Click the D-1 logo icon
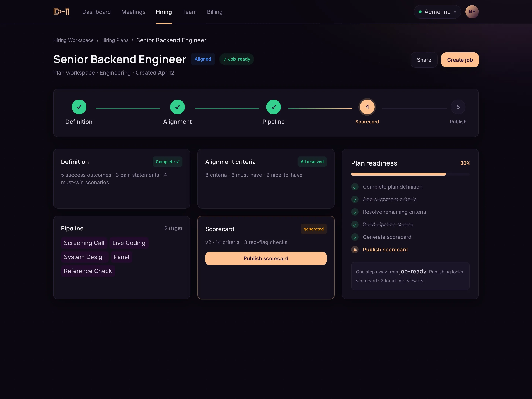The width and height of the screenshot is (532, 399). [61, 11]
